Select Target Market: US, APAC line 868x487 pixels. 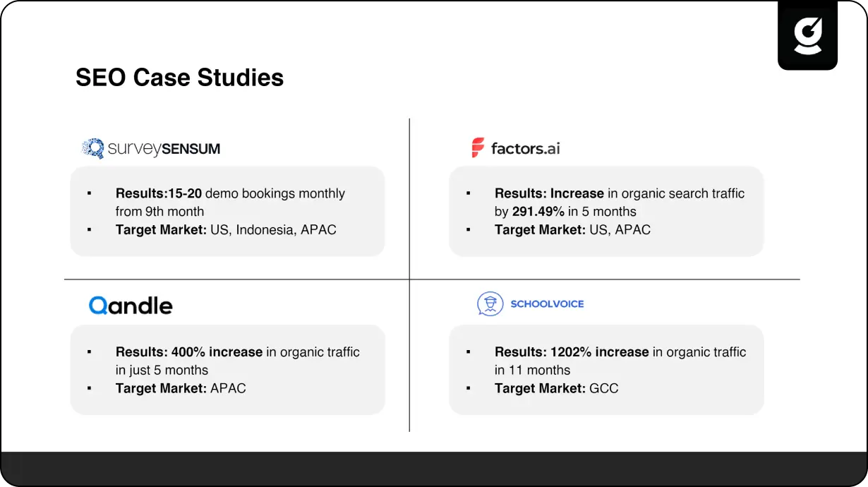(x=572, y=229)
